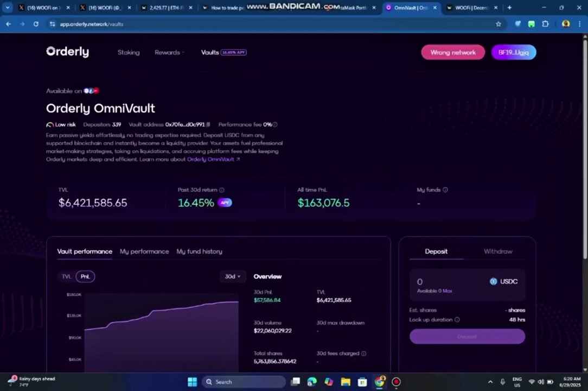Switch to Withdraw tab

[497, 251]
